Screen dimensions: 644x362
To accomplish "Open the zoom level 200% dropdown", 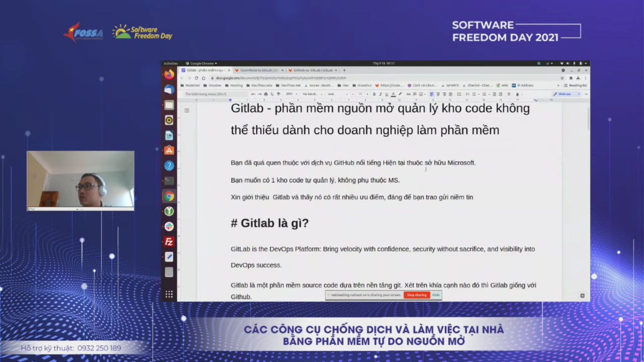I will pos(292,94).
